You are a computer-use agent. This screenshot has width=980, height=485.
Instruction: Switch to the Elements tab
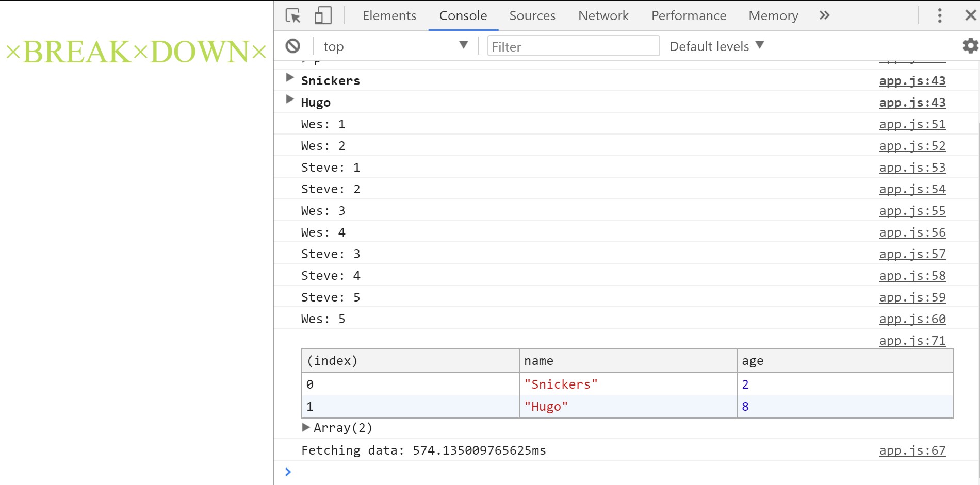(389, 15)
